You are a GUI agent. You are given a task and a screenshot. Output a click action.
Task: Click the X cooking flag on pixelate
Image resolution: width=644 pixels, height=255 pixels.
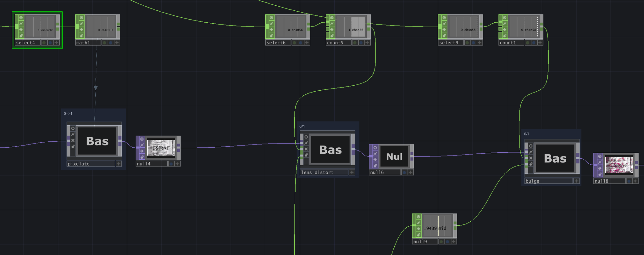coord(73,140)
